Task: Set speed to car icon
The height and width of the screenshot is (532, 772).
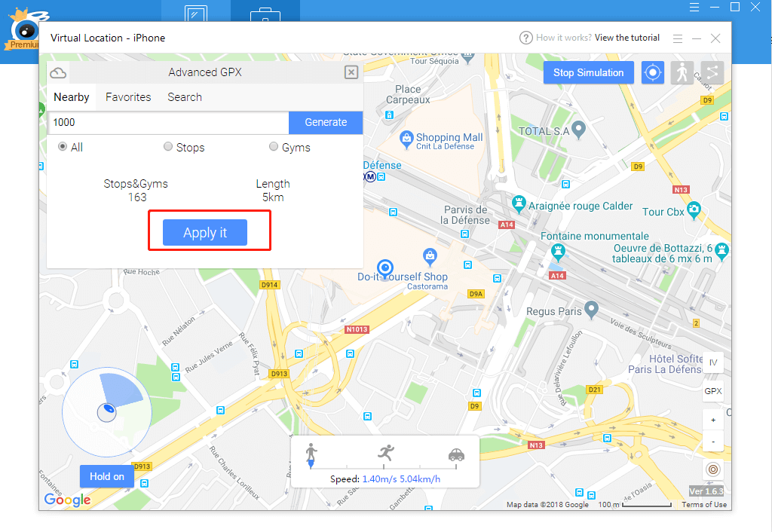Action: click(456, 454)
